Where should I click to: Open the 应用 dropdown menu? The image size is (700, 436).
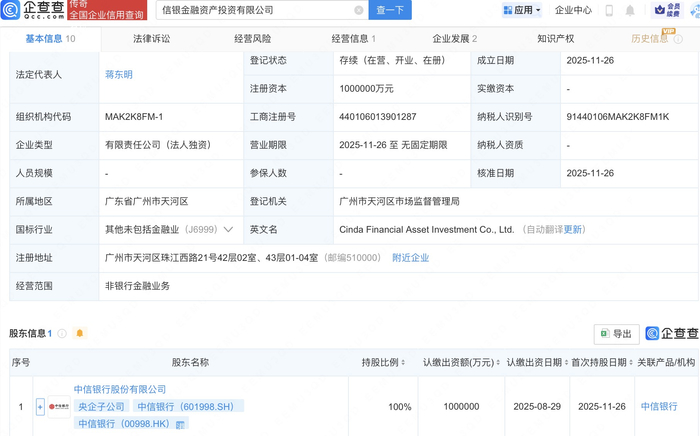[521, 10]
